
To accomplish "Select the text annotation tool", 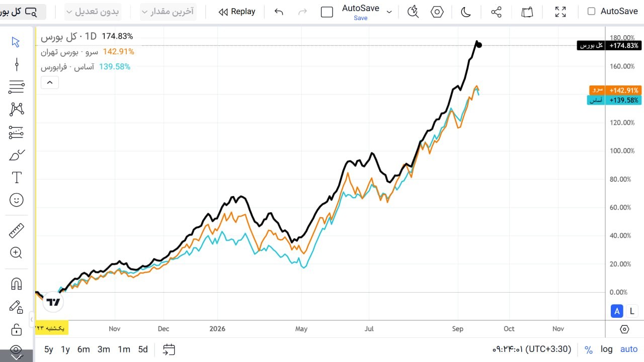I will coord(17,177).
